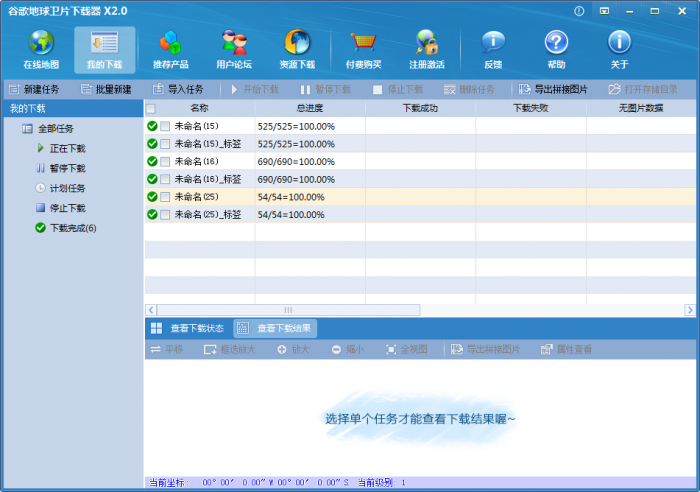
Task: Select 全部任务 in the sidebar tree
Action: [x=48, y=129]
